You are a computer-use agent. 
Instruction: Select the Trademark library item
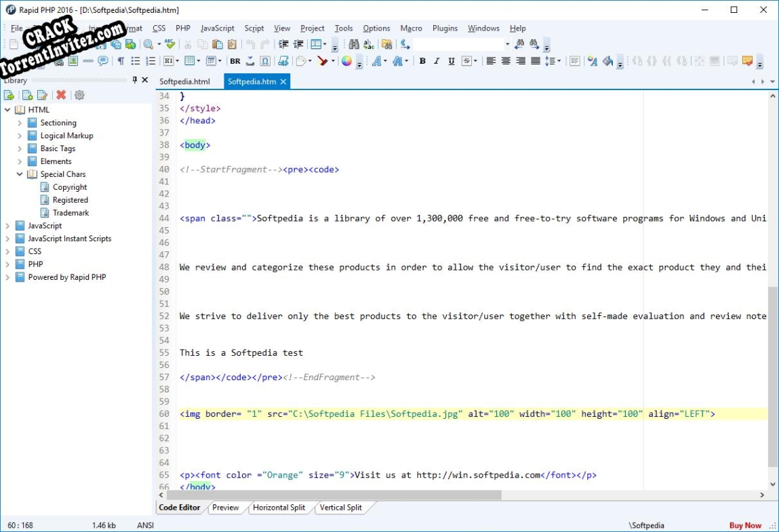point(70,212)
